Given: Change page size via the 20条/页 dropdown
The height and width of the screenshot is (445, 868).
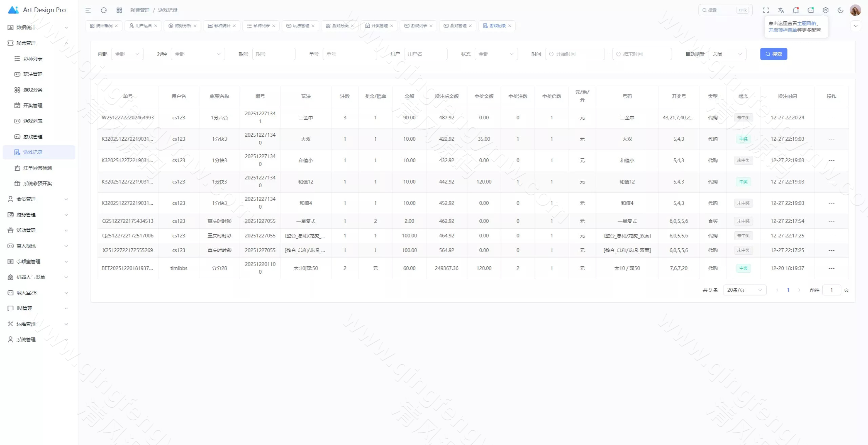Looking at the screenshot, I should (x=744, y=290).
